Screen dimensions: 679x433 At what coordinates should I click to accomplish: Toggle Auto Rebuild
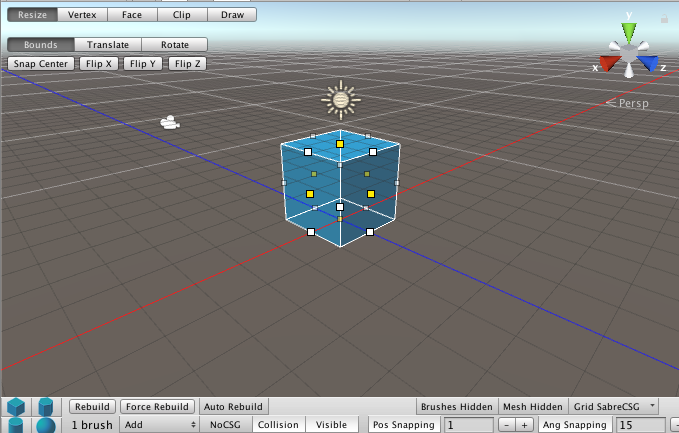(233, 407)
